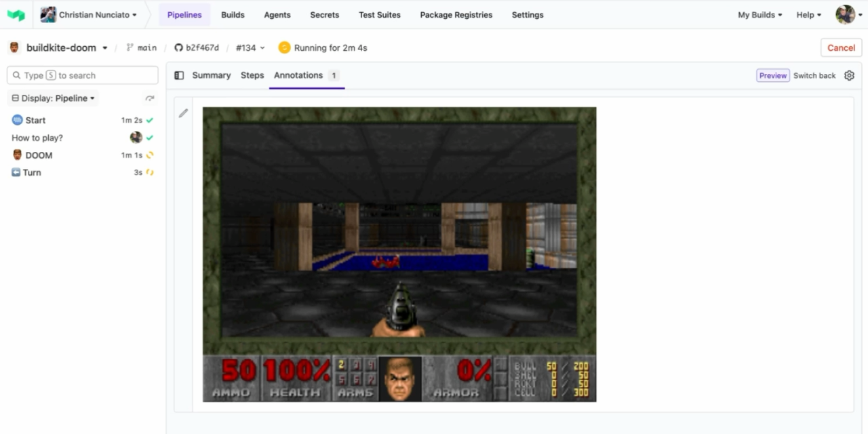The height and width of the screenshot is (434, 868).
Task: Click the Switch back link
Action: point(814,75)
